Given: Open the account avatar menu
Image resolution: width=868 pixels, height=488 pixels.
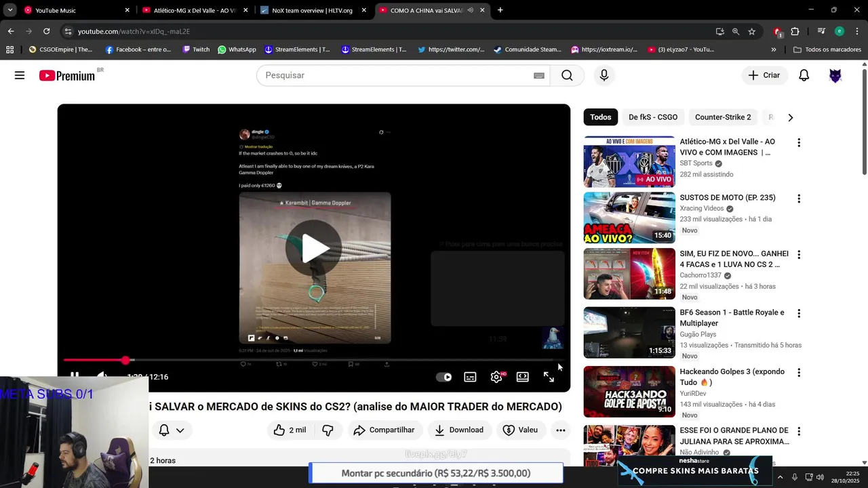Looking at the screenshot, I should click(x=835, y=75).
